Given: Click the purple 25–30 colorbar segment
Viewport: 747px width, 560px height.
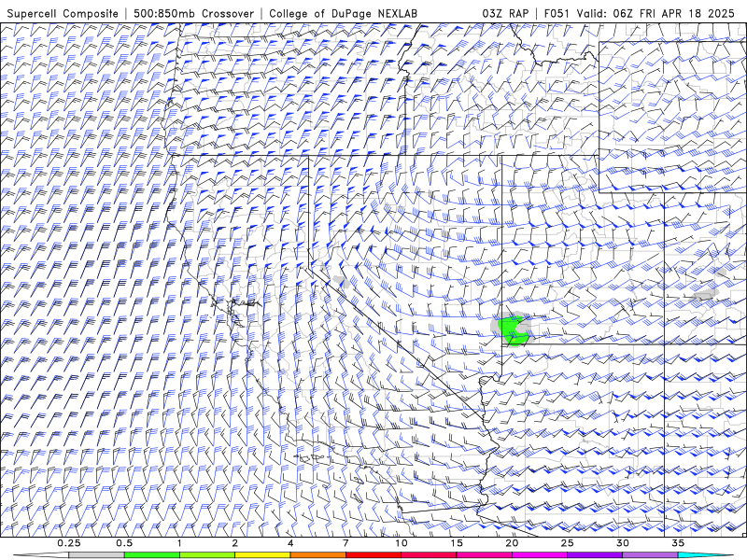Looking at the screenshot, I should point(595,555).
